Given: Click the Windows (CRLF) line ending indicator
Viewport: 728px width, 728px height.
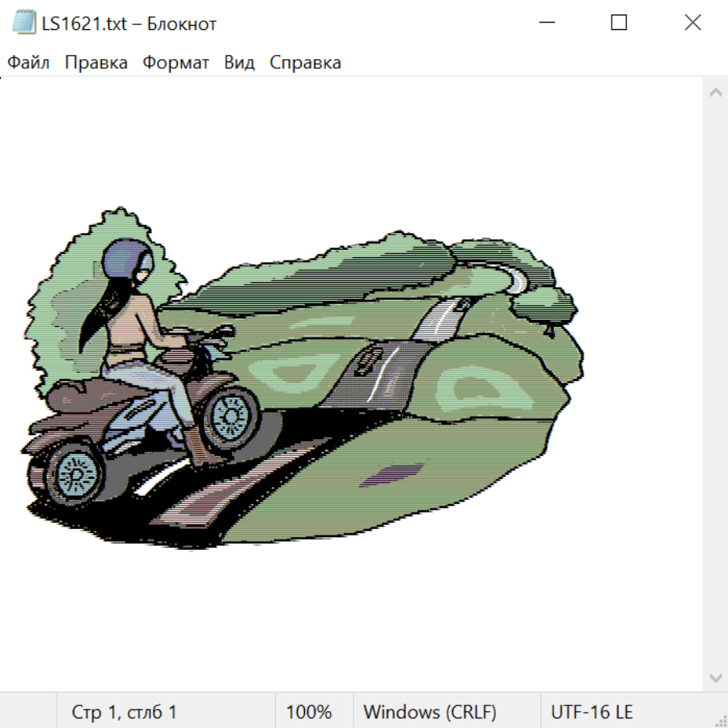Looking at the screenshot, I should (430, 713).
